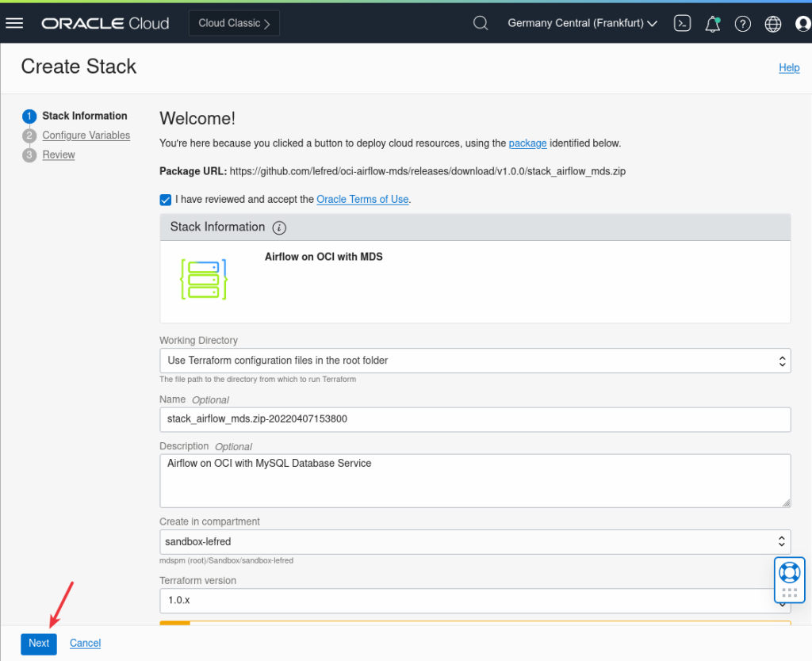Click the stack Name input field

475,419
